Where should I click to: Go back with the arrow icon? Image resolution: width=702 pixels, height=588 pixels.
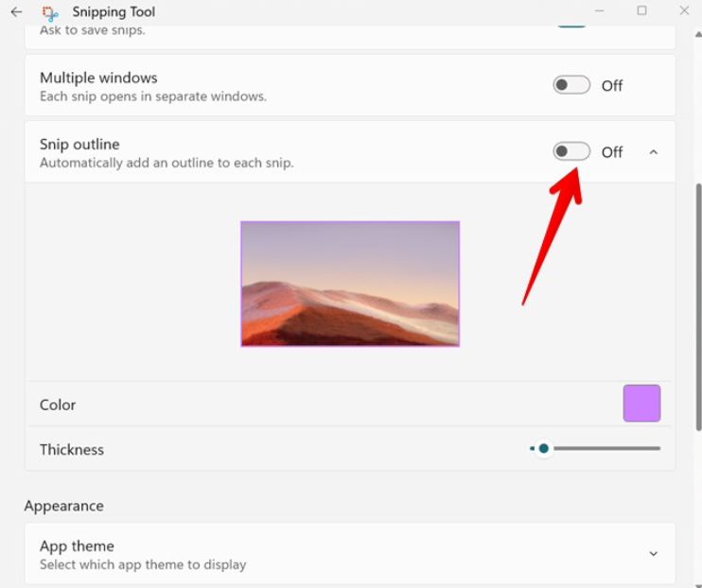[17, 11]
